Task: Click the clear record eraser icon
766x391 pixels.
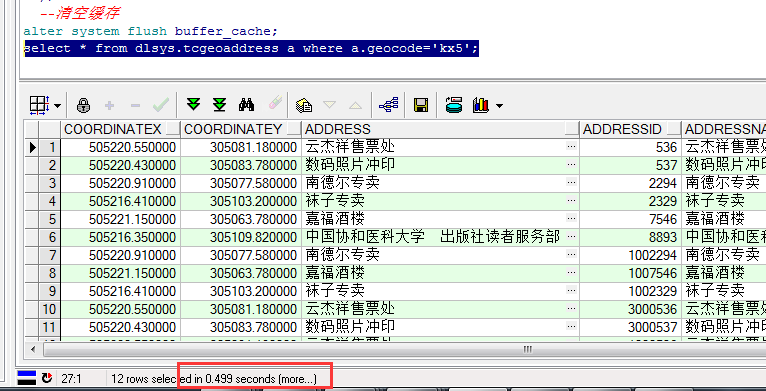Action: (x=275, y=104)
